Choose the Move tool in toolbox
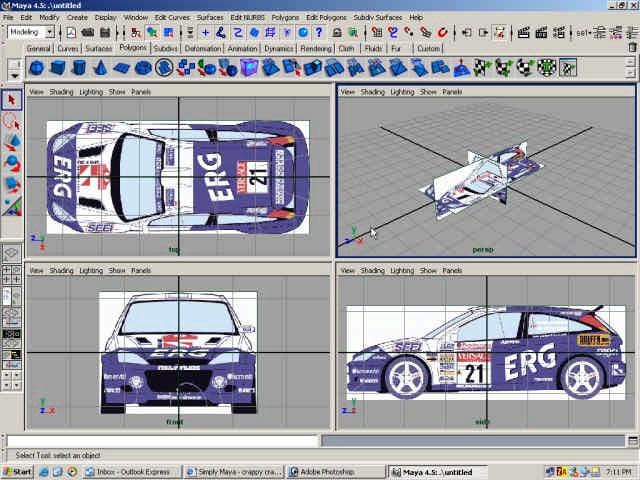The width and height of the screenshot is (640, 480). click(12, 143)
